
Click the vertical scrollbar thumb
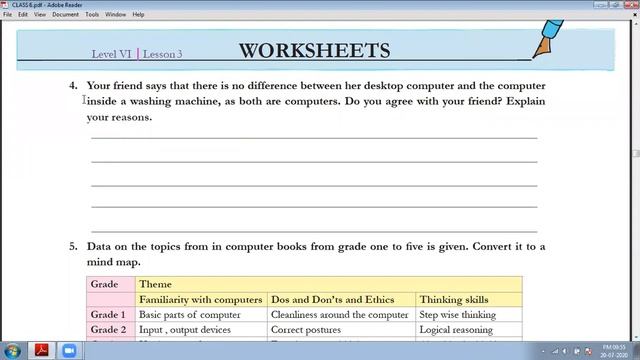pyautogui.click(x=636, y=153)
